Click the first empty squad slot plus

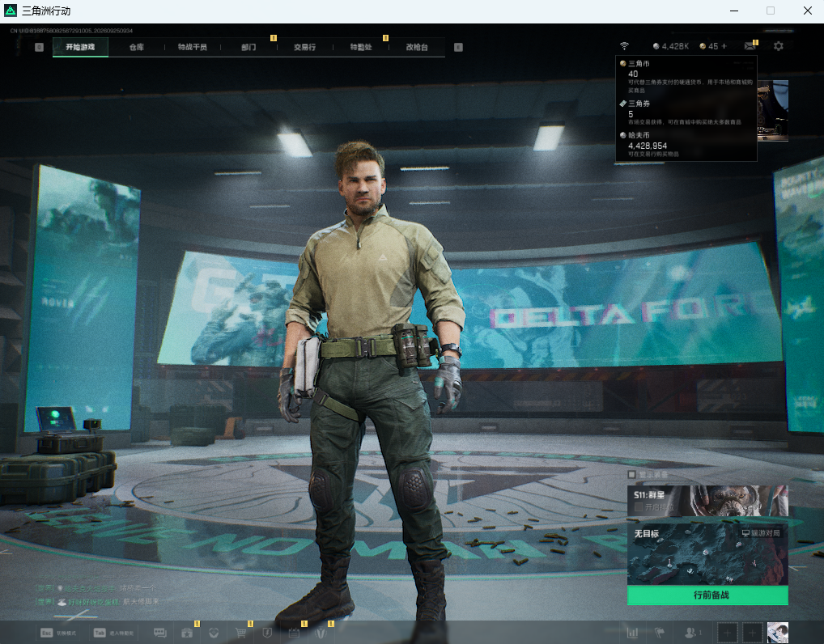tap(728, 633)
